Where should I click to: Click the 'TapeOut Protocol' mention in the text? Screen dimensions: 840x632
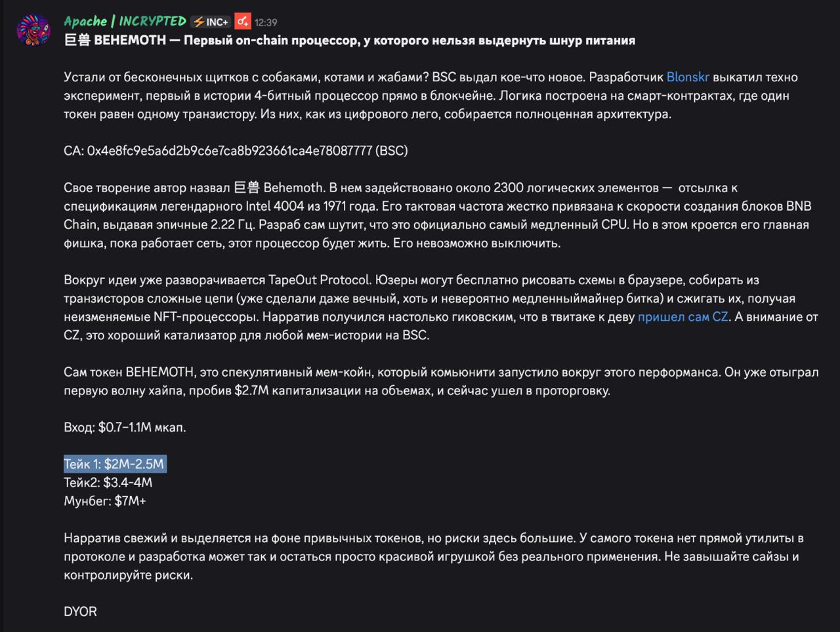click(x=319, y=280)
